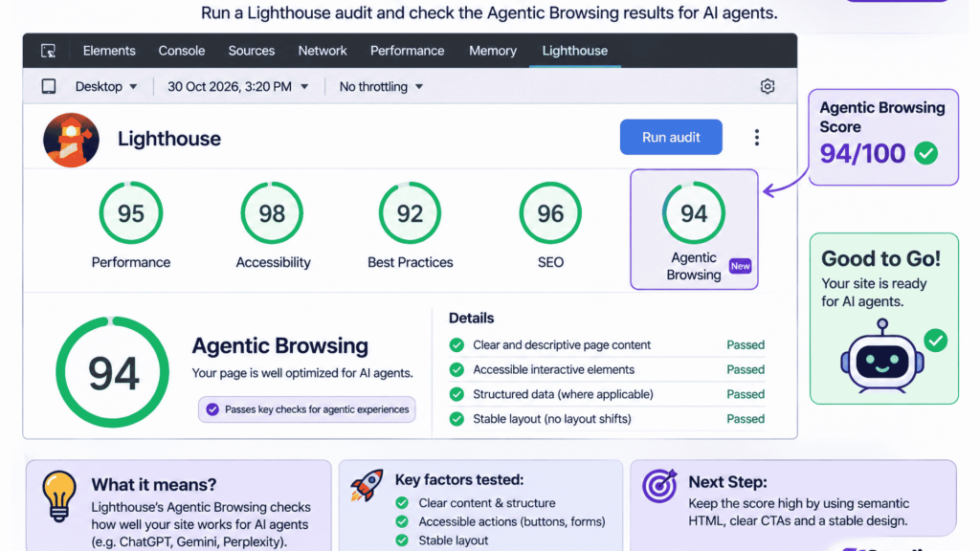980x551 pixels.
Task: Click the SEO score gauge 96
Action: click(550, 213)
